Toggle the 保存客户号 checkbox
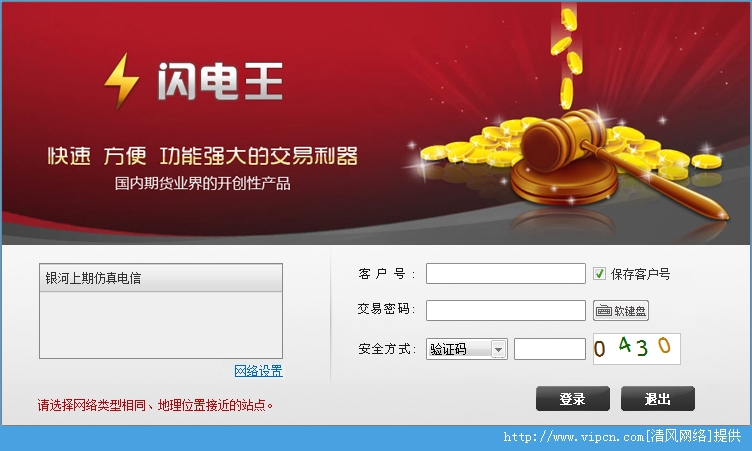The height and width of the screenshot is (451, 752). 599,274
